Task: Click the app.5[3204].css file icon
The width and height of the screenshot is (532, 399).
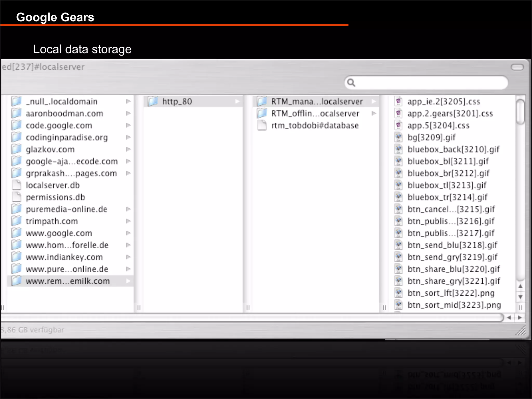Action: coord(398,125)
